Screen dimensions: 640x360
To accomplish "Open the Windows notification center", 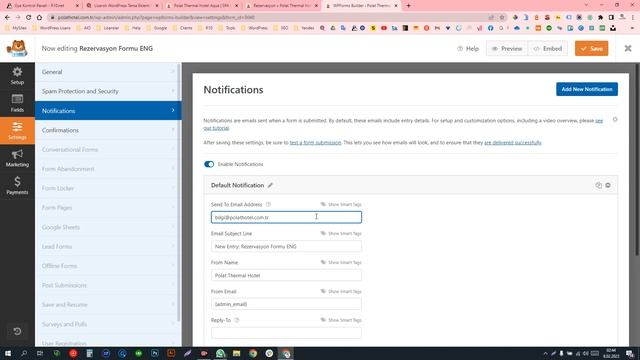I will (630, 353).
